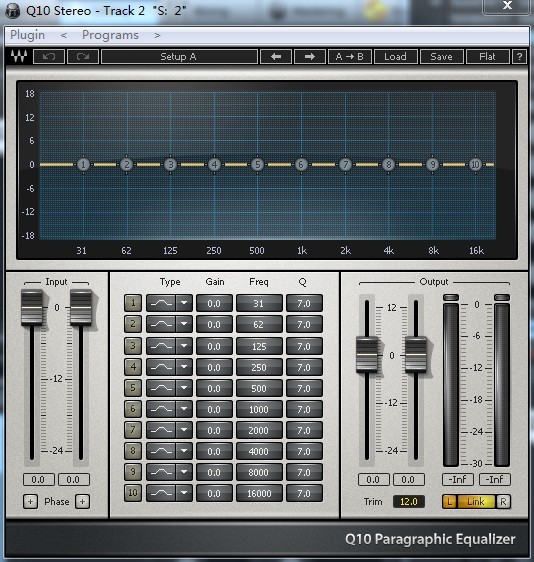Click the Waves logo icon
The image size is (534, 562).
pyautogui.click(x=19, y=56)
